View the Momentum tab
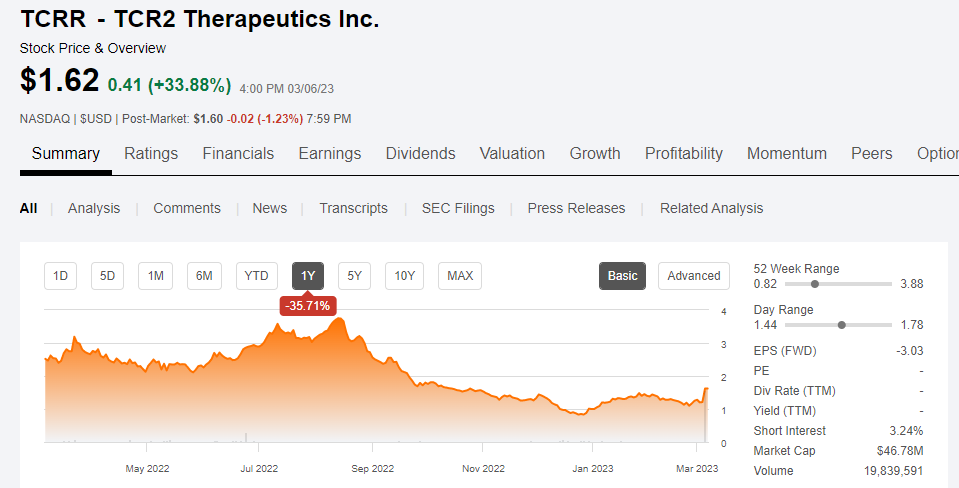The width and height of the screenshot is (959, 488). point(787,153)
